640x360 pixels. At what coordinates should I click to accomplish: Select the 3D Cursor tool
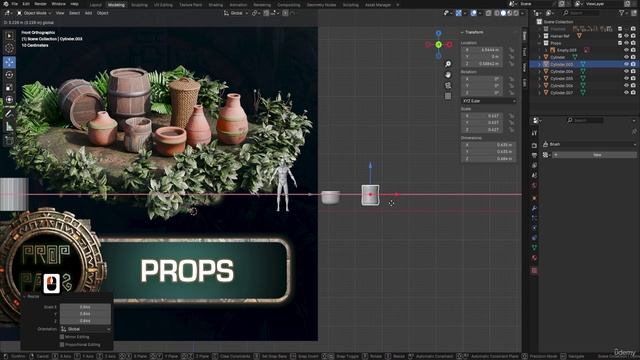tap(9, 48)
